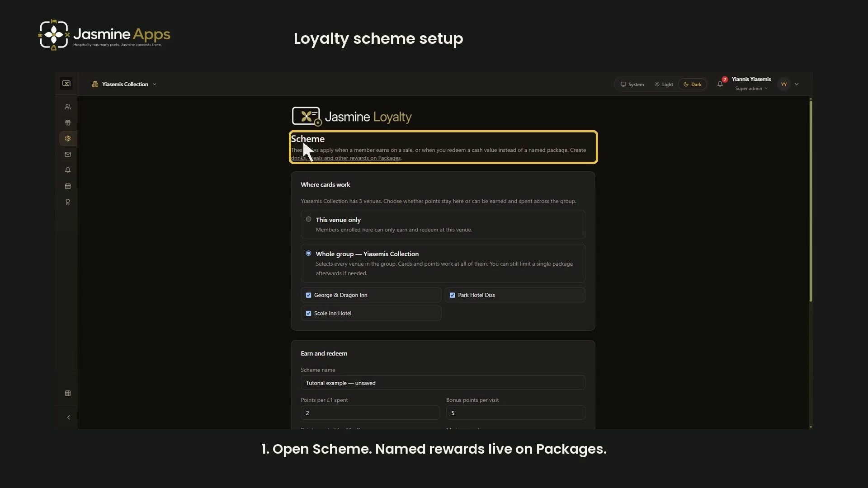Expand the Yiasemis Collection venue dropdown

124,84
